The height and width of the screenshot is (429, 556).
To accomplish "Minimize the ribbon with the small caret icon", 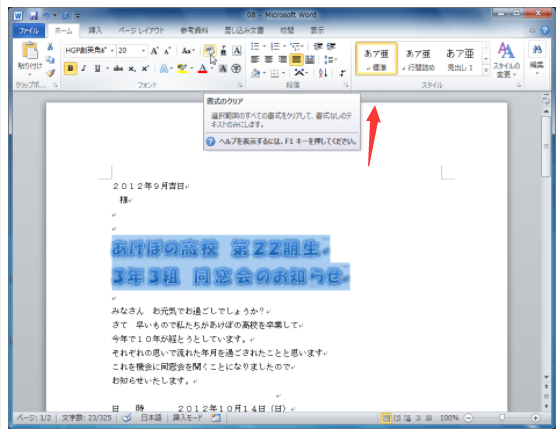I will (532, 31).
